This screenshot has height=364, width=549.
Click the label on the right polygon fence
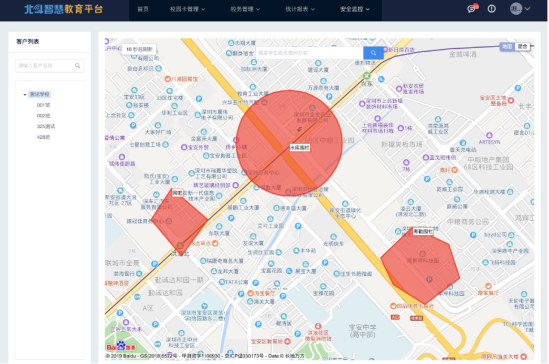tap(423, 231)
